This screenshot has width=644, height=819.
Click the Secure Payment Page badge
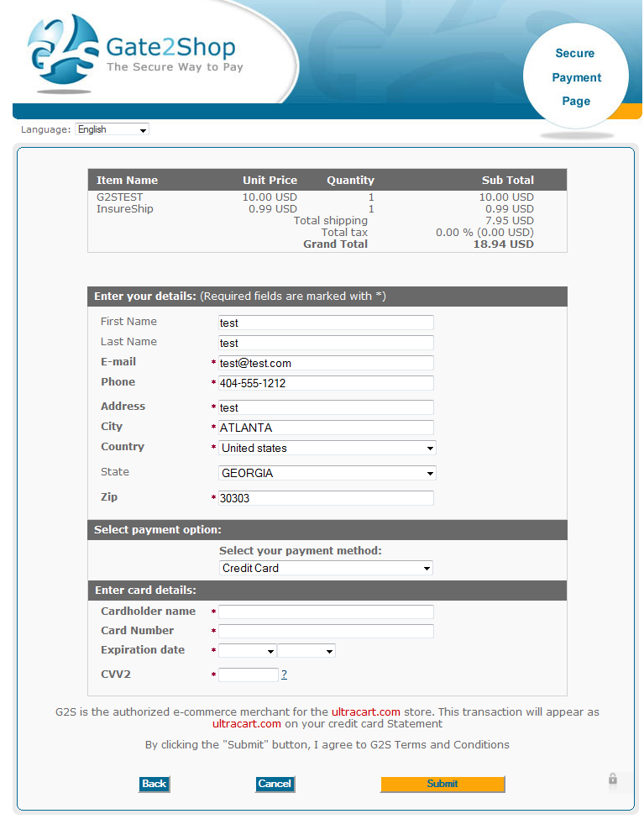[x=576, y=76]
